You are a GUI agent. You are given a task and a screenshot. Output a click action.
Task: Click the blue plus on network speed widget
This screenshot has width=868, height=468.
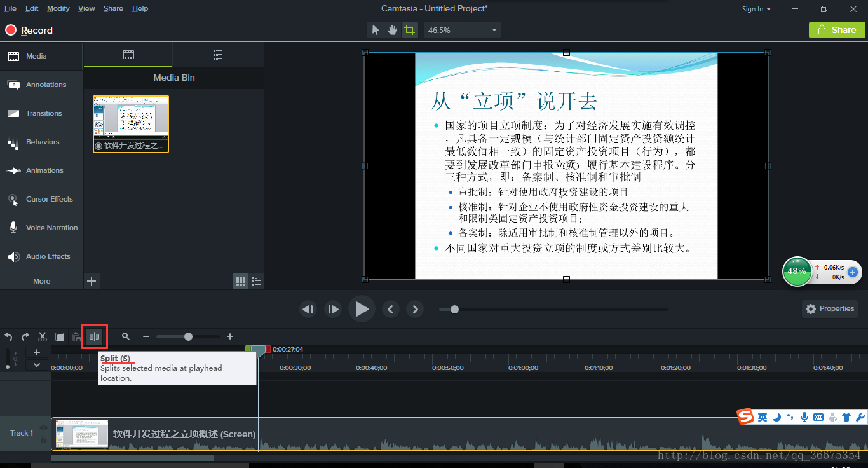853,272
